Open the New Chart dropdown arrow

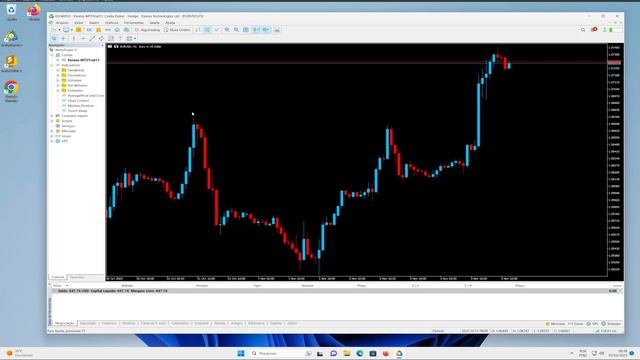[x=60, y=30]
